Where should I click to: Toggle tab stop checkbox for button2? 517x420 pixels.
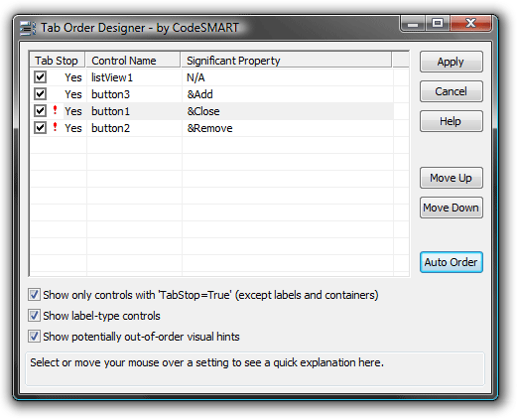tap(41, 128)
